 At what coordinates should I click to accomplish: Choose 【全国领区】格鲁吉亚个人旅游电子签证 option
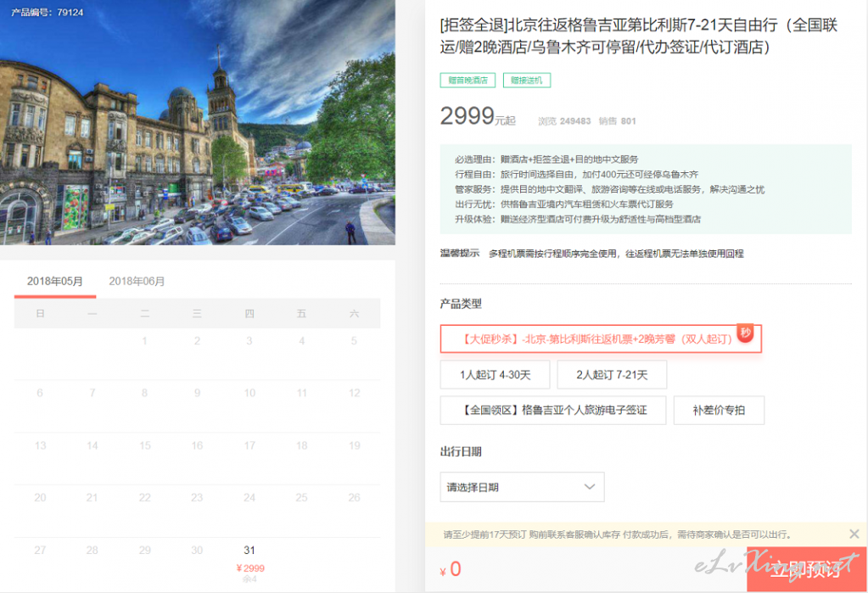553,411
